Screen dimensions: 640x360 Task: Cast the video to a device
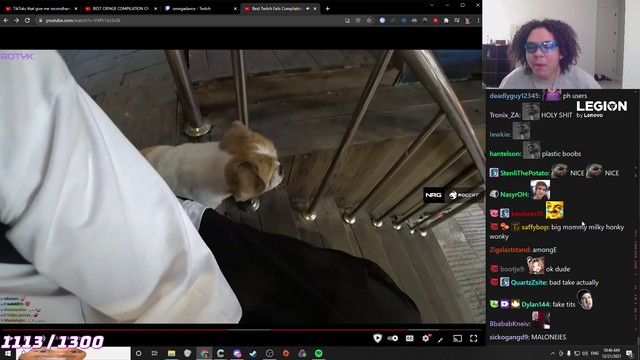click(x=458, y=338)
